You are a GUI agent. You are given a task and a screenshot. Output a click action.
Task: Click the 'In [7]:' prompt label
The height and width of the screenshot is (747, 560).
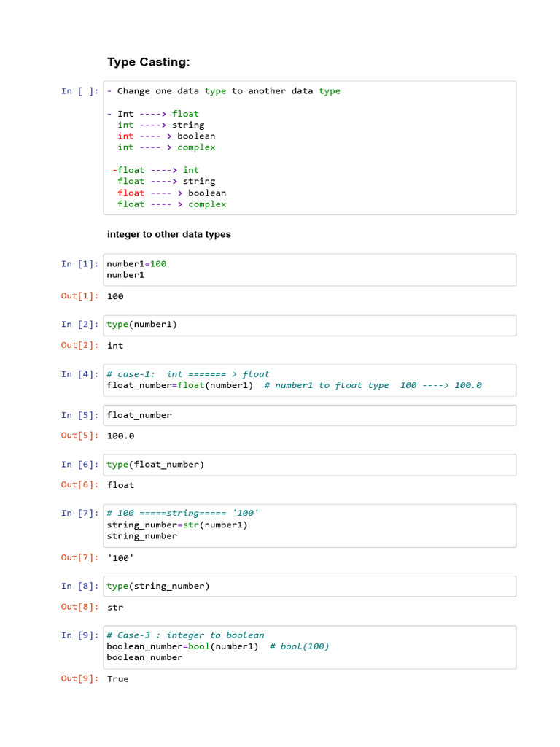click(79, 513)
